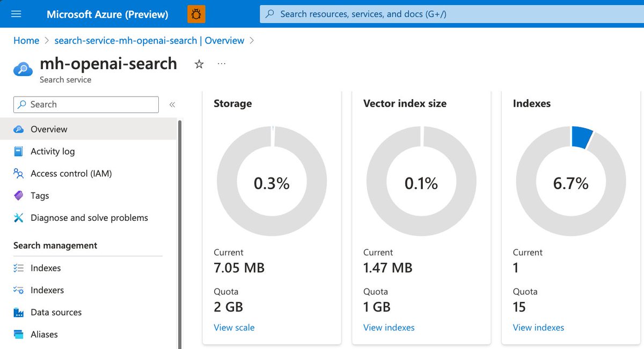Click the purple Tags icon
This screenshot has width=644, height=349.
pyautogui.click(x=19, y=196)
